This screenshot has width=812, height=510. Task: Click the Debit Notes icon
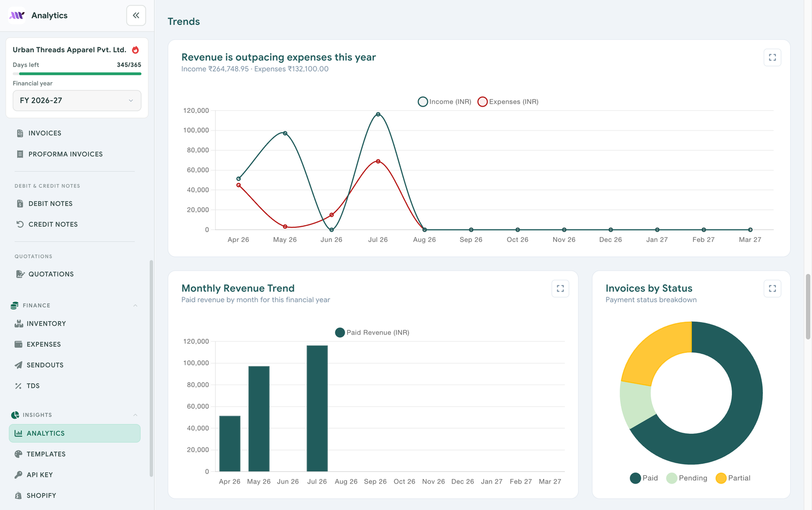point(20,204)
